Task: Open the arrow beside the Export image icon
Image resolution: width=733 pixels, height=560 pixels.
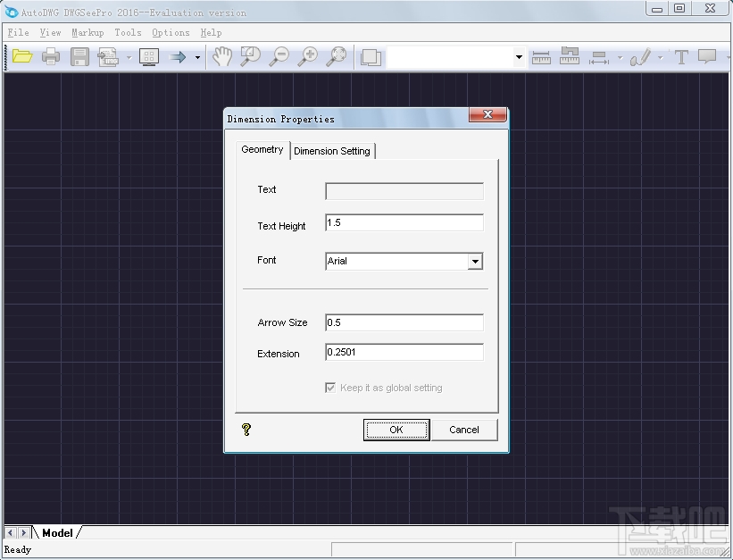Action: (129, 57)
